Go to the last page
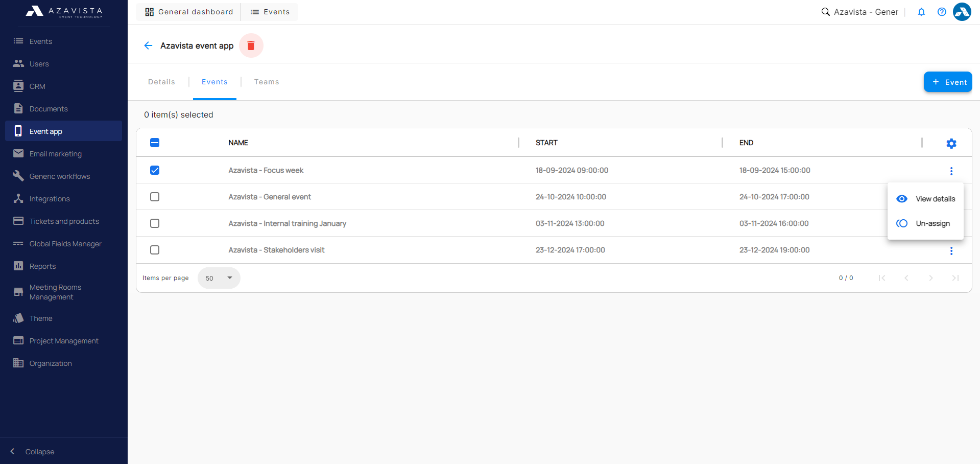The width and height of the screenshot is (980, 464). pos(955,278)
